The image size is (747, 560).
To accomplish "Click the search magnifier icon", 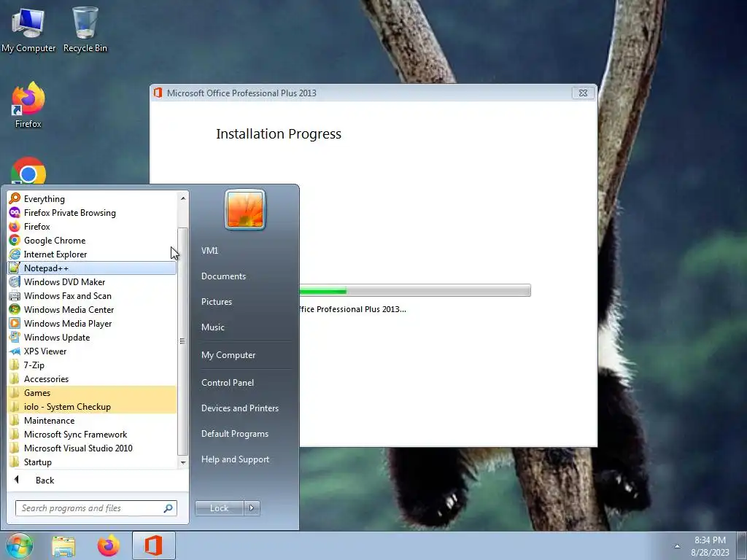I will [x=169, y=508].
